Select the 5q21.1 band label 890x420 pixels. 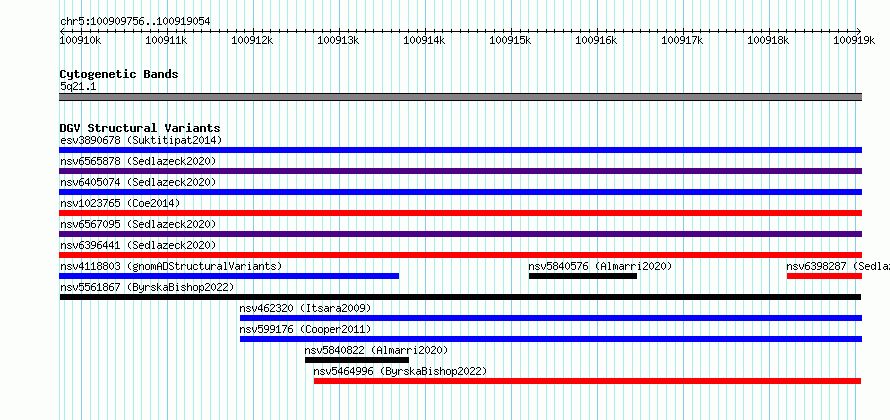[x=78, y=86]
